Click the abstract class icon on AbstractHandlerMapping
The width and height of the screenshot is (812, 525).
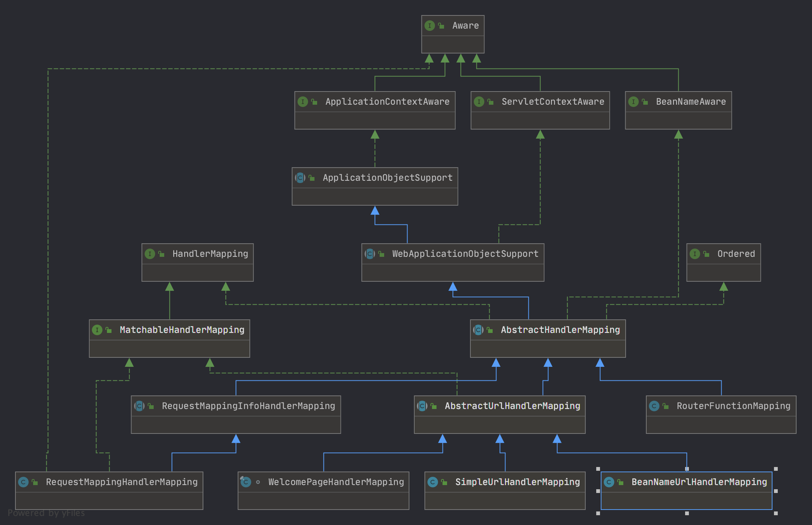pyautogui.click(x=478, y=330)
